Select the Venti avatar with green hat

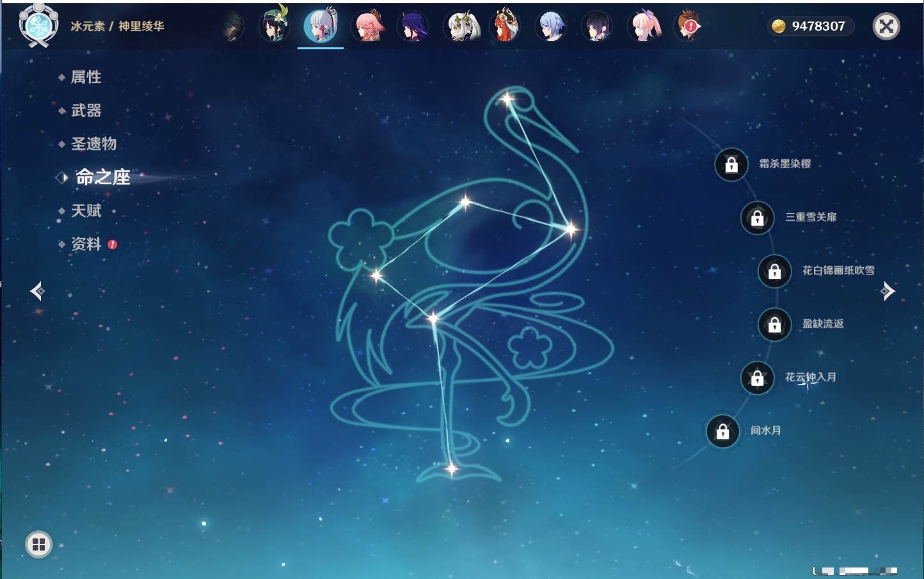pyautogui.click(x=275, y=26)
